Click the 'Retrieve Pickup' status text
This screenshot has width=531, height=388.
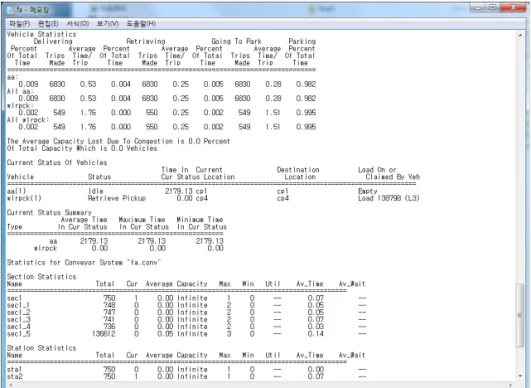coord(116,198)
